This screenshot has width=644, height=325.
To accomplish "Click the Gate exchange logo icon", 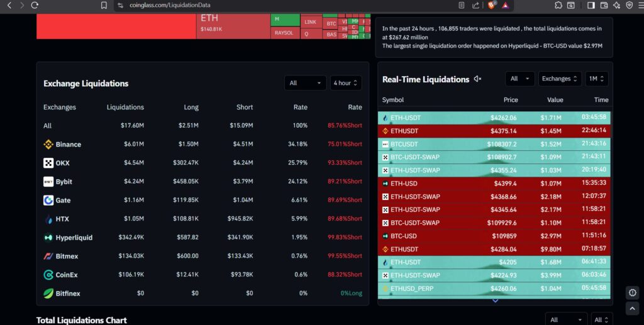I will 48,201.
